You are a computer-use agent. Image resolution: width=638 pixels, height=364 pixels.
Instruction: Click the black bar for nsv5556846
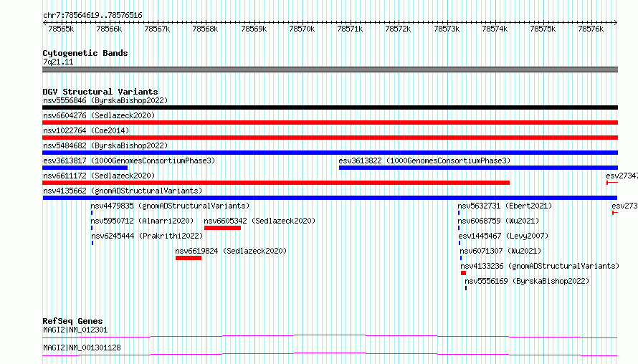pyautogui.click(x=330, y=107)
